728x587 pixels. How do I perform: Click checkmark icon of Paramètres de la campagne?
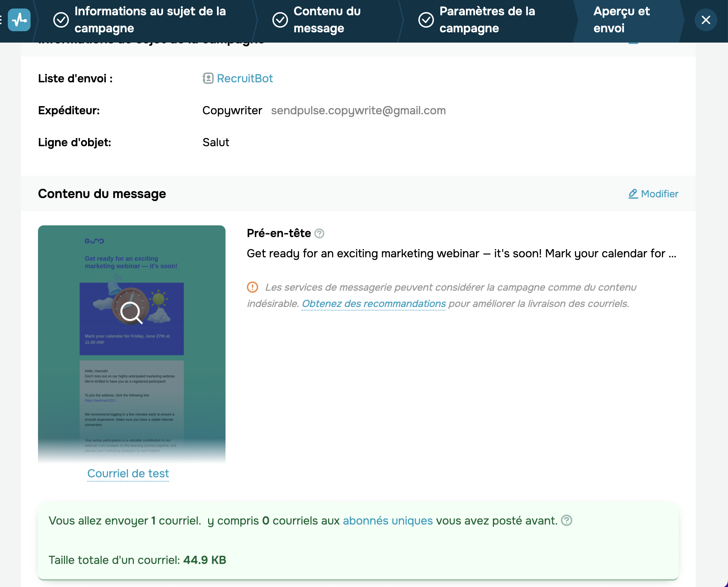426,20
